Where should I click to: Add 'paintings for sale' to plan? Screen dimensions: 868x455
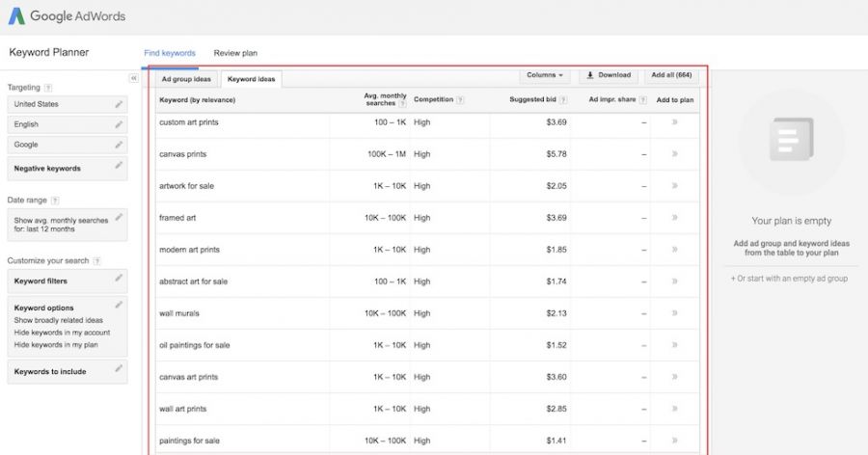[675, 441]
